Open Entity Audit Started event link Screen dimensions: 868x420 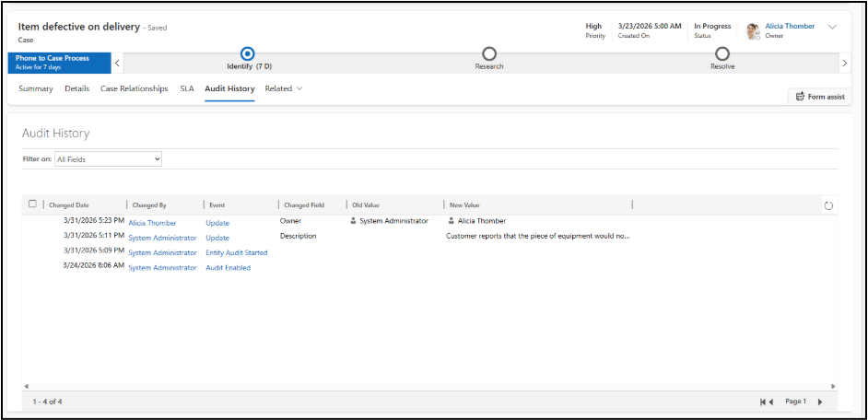(x=237, y=252)
